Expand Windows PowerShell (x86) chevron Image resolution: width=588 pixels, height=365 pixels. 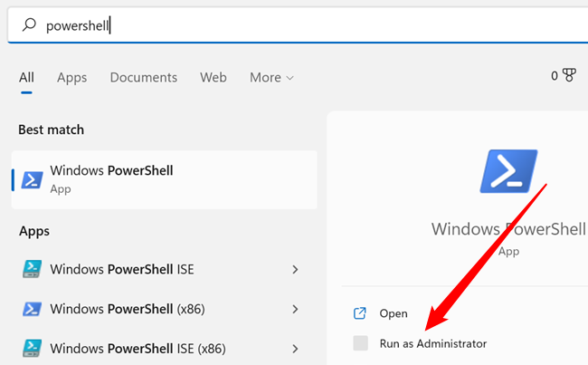[x=295, y=309]
